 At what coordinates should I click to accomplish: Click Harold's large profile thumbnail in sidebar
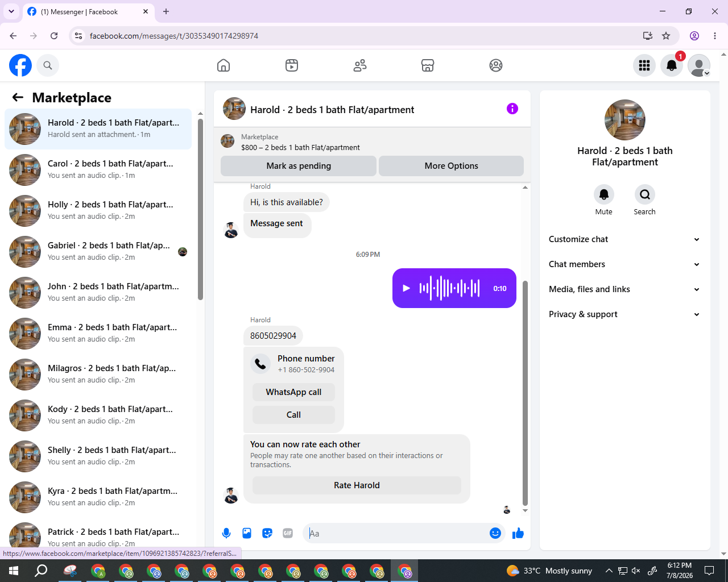pyautogui.click(x=625, y=120)
